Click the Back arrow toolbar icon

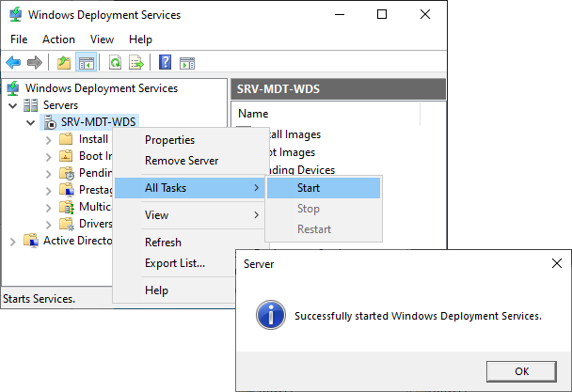coord(13,62)
